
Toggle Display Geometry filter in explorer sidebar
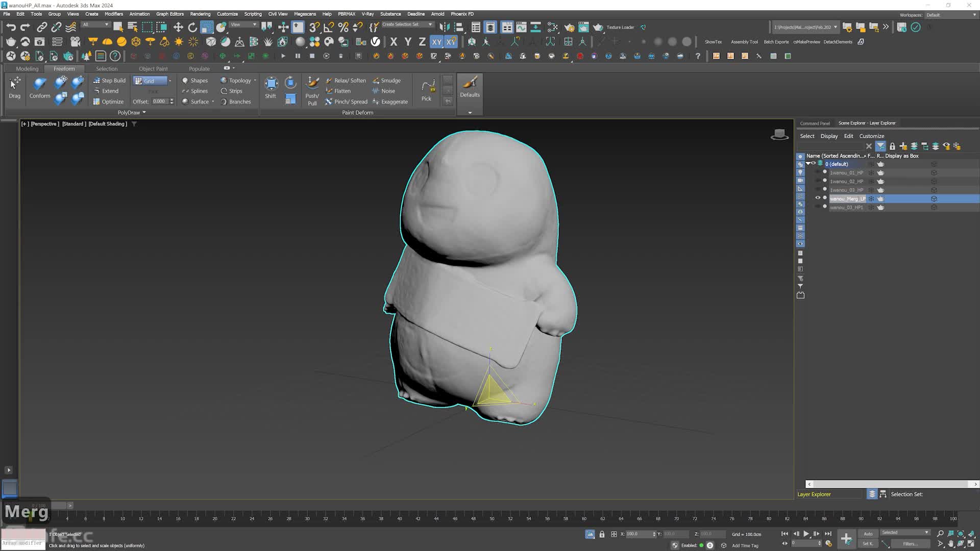tap(800, 157)
